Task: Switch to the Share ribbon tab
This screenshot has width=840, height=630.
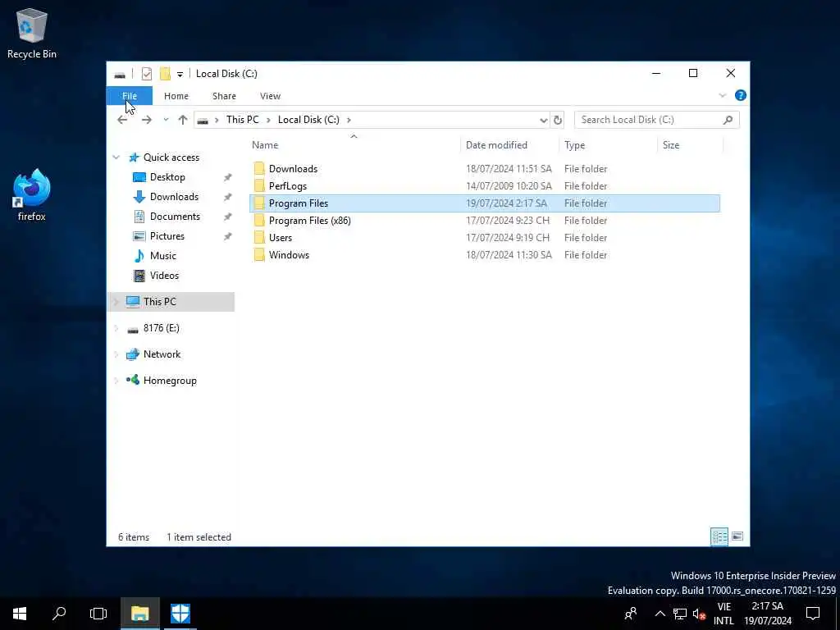Action: coord(224,96)
